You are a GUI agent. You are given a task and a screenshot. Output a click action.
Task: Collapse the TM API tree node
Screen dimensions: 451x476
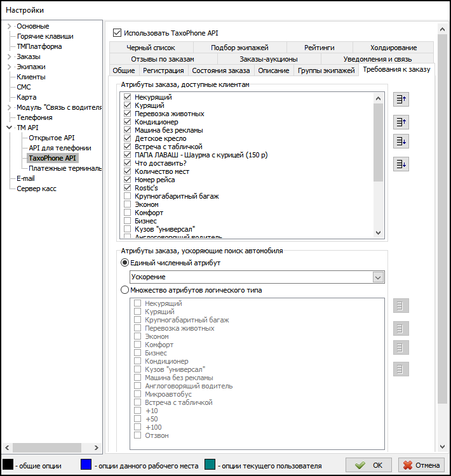[10, 128]
